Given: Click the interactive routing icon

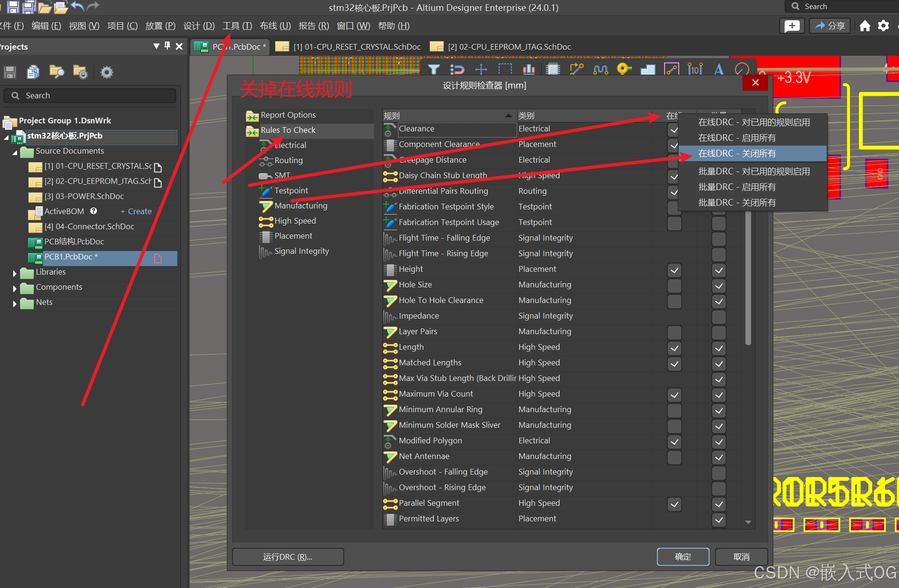Looking at the screenshot, I should click(577, 69).
